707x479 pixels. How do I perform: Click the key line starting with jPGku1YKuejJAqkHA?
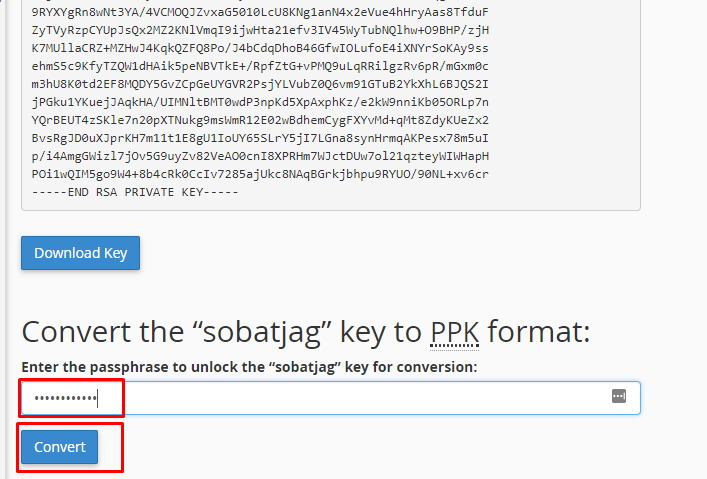(260, 102)
